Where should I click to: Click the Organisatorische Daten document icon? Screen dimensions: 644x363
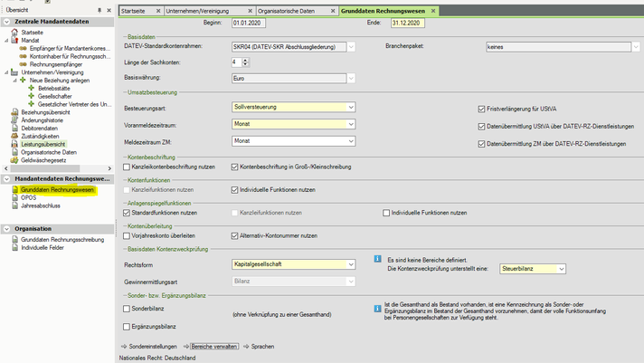point(14,152)
